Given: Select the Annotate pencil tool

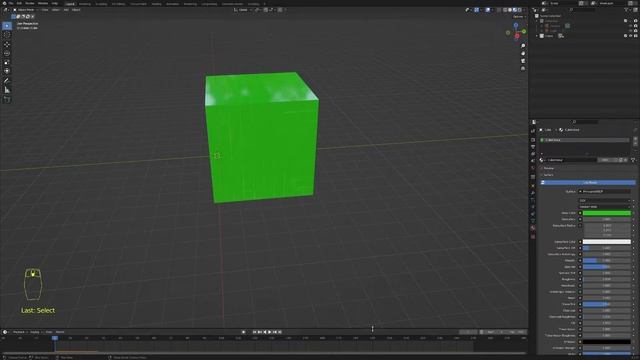Looking at the screenshot, I should tap(7, 80).
